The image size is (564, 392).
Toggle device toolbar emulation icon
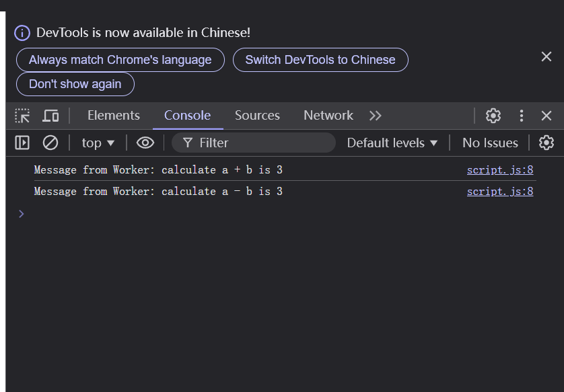[x=50, y=116]
